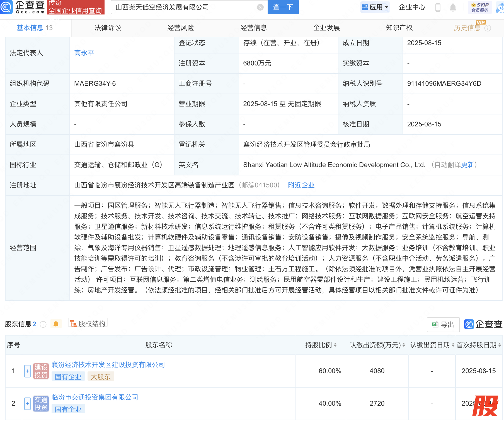
Task: Open the mobile app phone icon
Action: point(438,8)
